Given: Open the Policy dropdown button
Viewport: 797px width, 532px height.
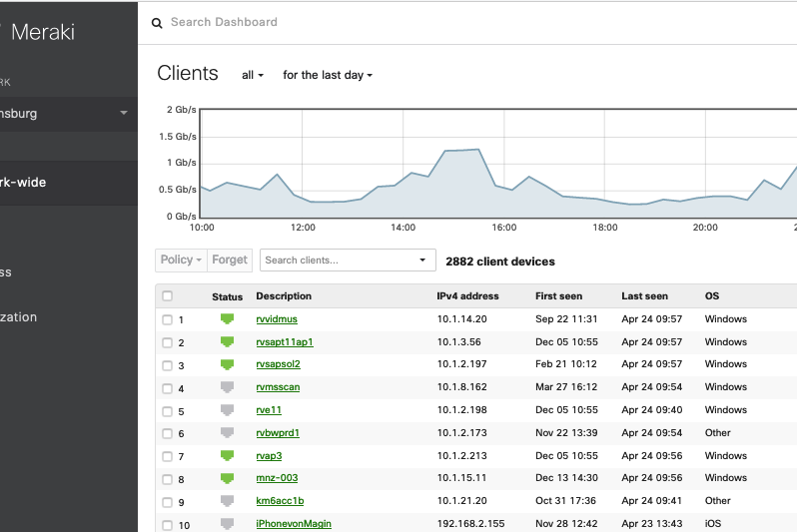Looking at the screenshot, I should [x=181, y=260].
